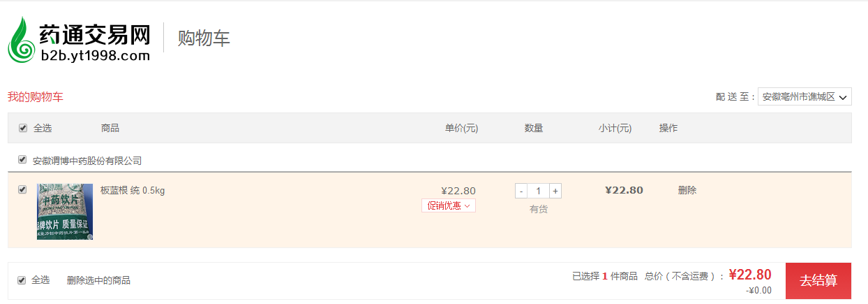Toggle the bottom 全选 checkbox
868x304 pixels.
(22, 280)
